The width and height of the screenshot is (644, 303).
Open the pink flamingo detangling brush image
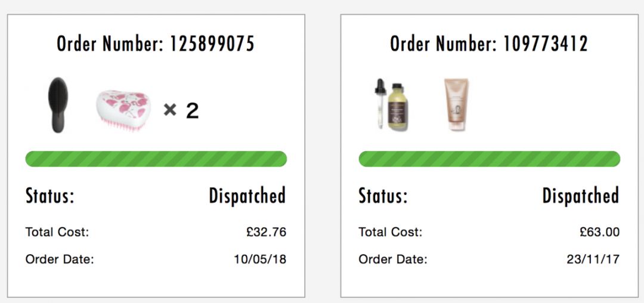[123, 109]
